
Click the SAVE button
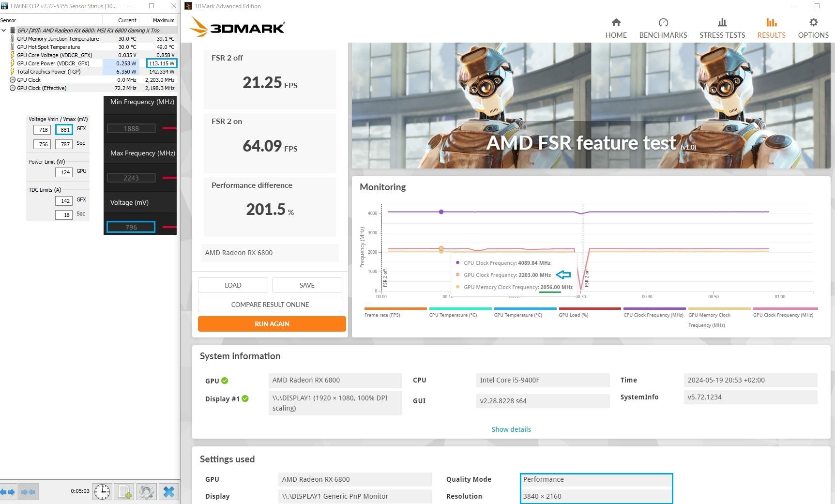click(307, 285)
